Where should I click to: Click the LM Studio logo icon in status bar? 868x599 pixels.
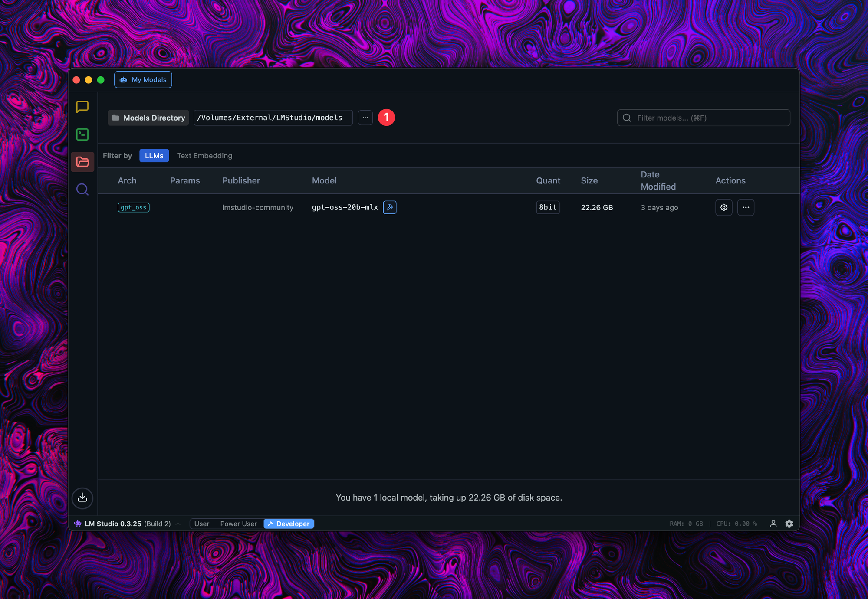[x=78, y=524]
